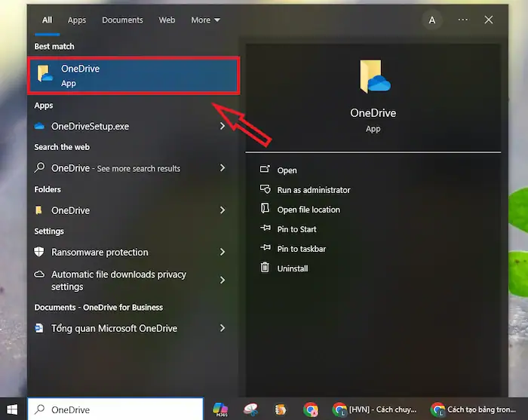
Task: Click the user account avatar A
Action: tap(432, 20)
